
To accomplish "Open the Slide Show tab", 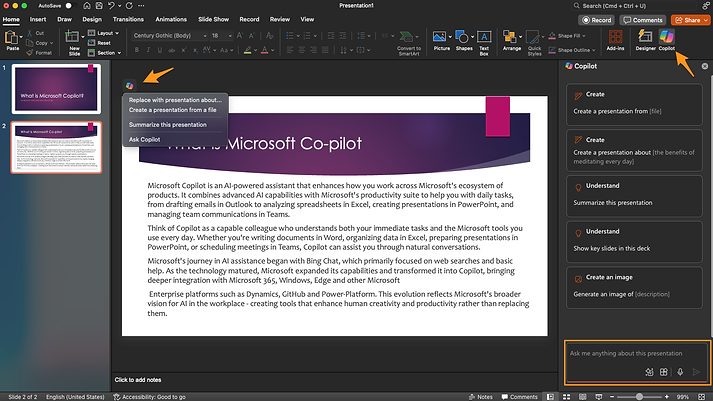I will tap(213, 20).
